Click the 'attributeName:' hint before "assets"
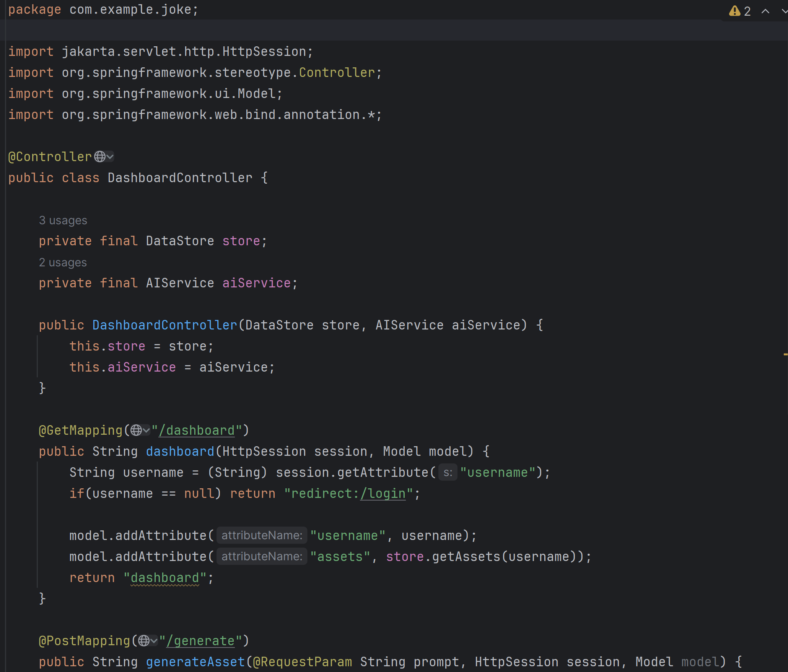Image resolution: width=788 pixels, height=672 pixels. (x=262, y=556)
